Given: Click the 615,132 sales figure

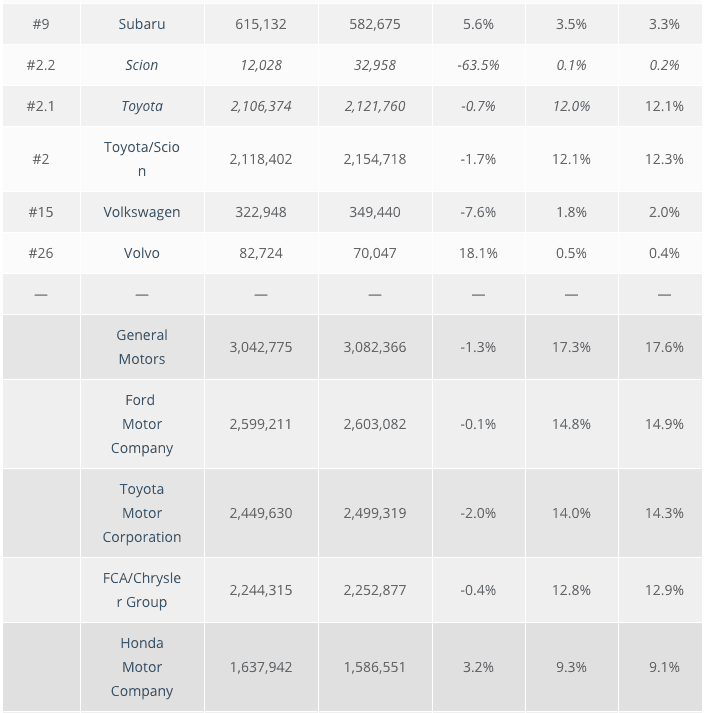Looking at the screenshot, I should (261, 24).
